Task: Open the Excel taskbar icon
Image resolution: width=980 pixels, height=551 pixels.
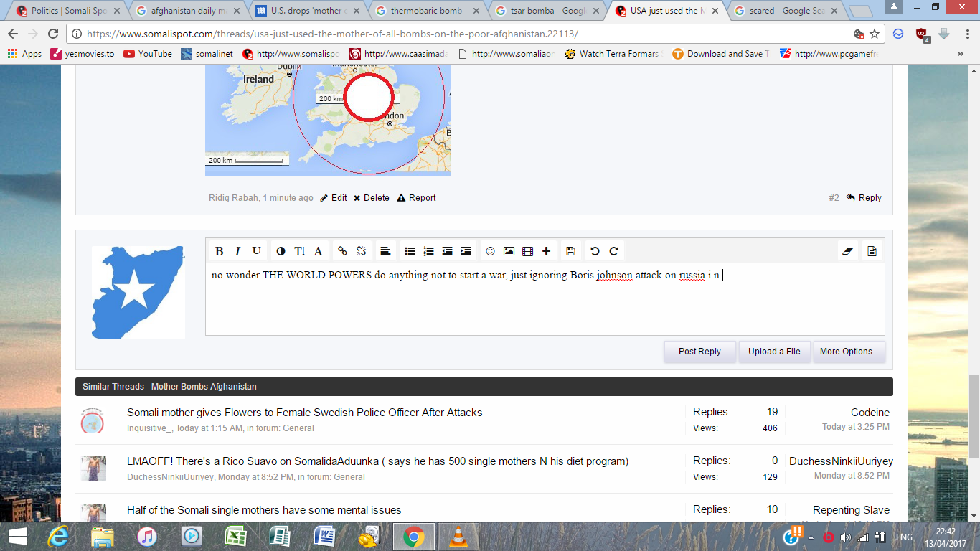Action: click(235, 537)
